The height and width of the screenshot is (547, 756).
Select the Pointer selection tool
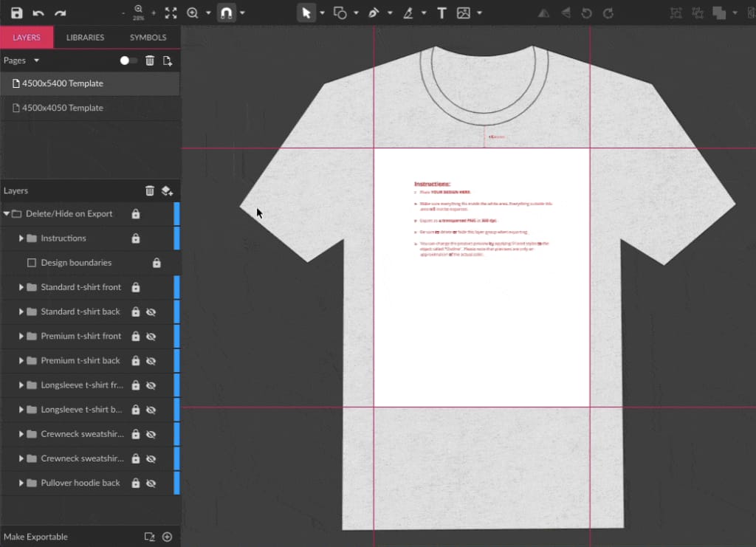[x=306, y=13]
